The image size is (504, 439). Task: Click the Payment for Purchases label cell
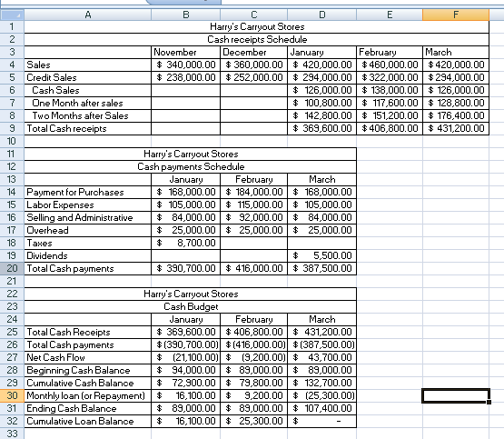coord(88,192)
